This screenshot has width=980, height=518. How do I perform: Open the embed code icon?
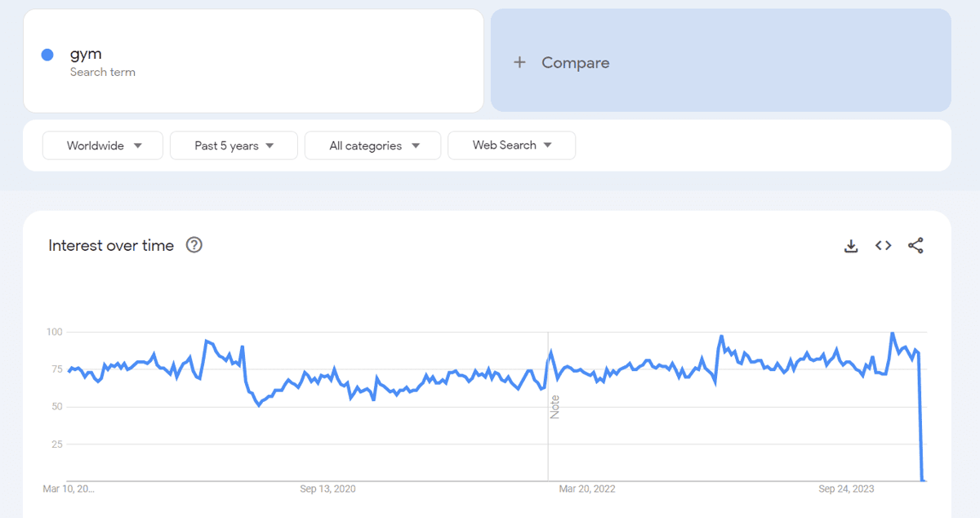[883, 245]
